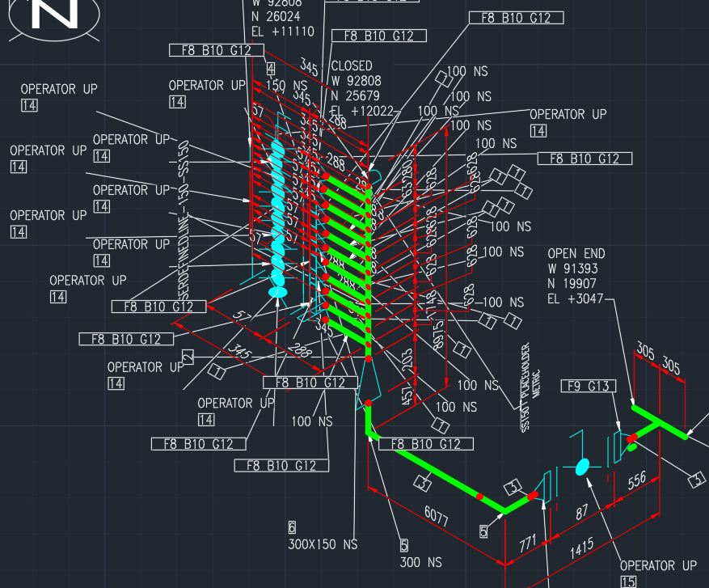Click the EL +11110 elevation text
Image resolution: width=709 pixels, height=588 pixels.
tap(283, 32)
